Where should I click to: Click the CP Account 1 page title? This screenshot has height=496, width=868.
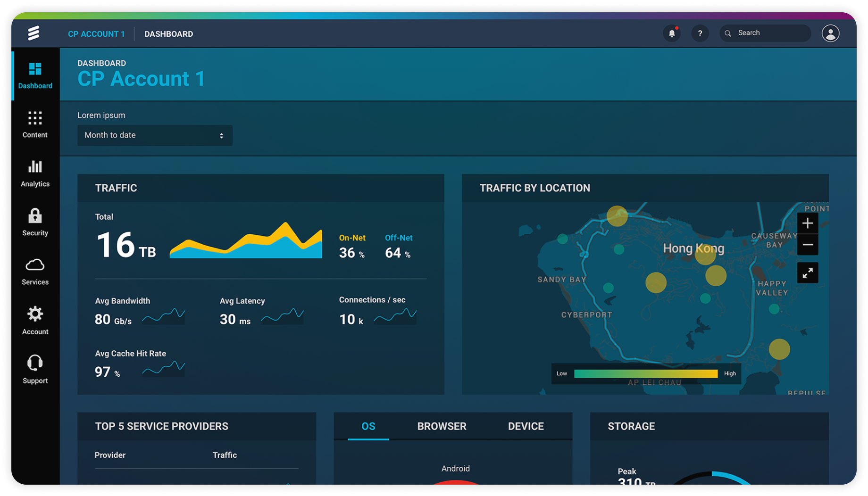pos(141,79)
